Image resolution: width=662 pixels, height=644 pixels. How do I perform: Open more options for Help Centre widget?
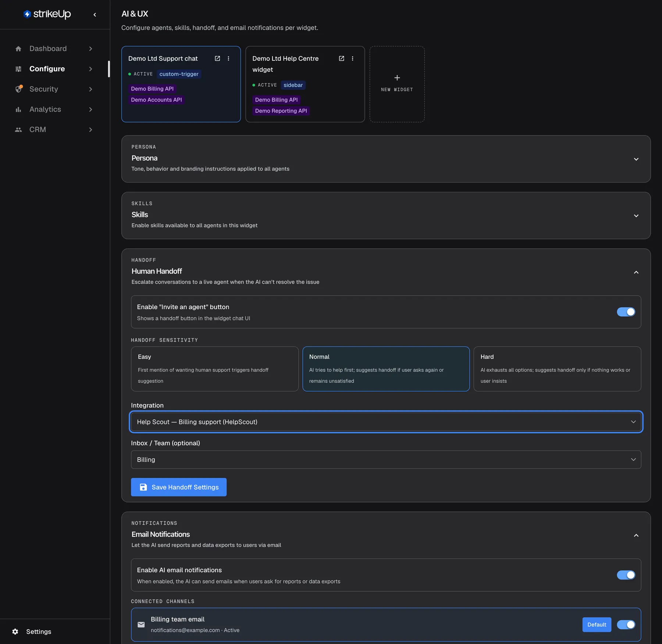[352, 59]
